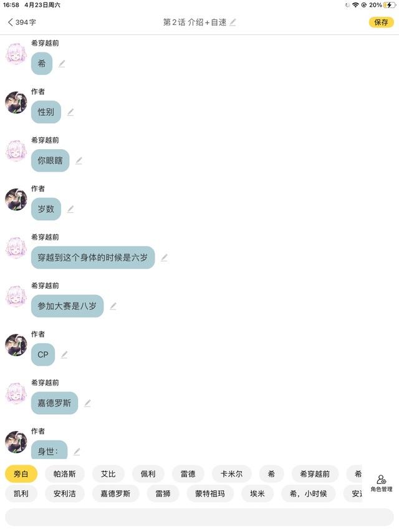Select the 帕洛斯 character chip
Viewport: 399px width, 532px height.
(64, 474)
